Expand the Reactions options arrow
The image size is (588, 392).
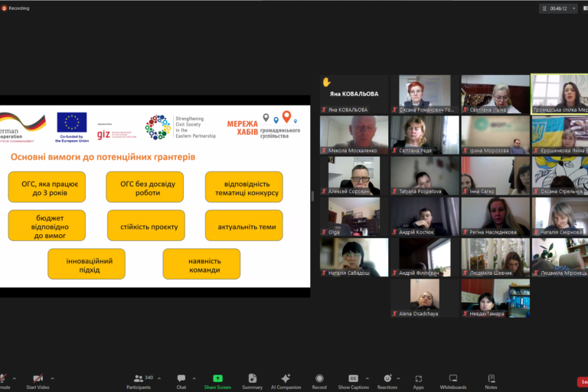tap(398, 378)
